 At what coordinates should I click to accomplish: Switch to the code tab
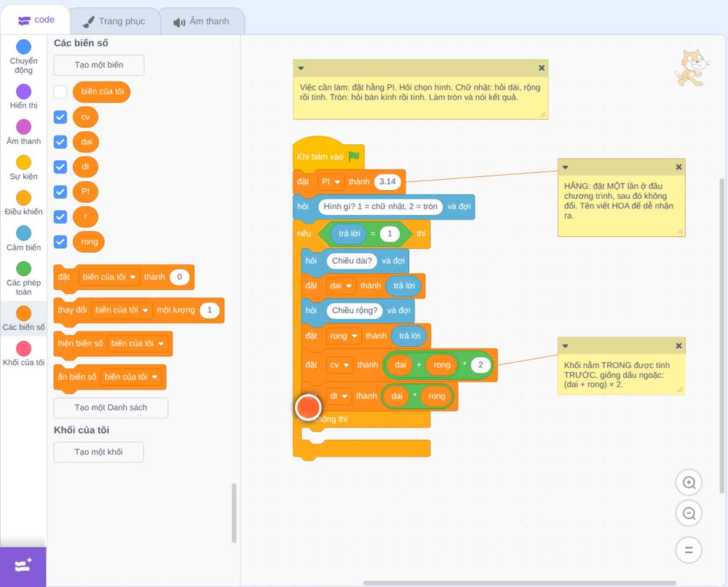[x=36, y=20]
